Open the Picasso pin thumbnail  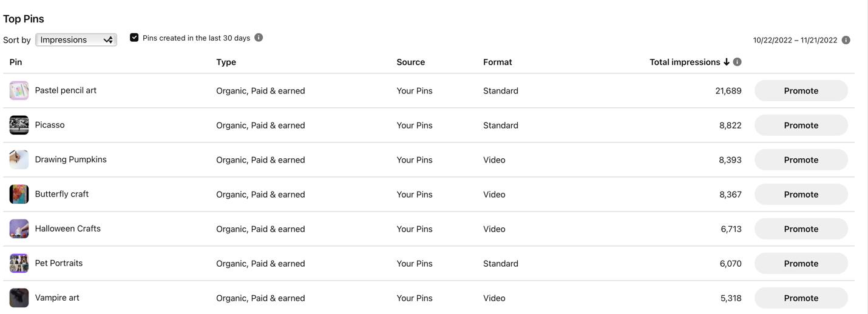19,125
